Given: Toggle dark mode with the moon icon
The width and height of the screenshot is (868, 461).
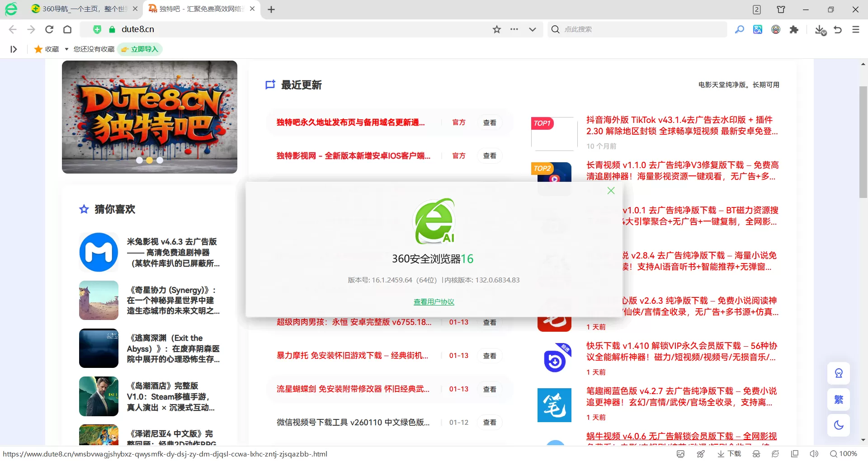Looking at the screenshot, I should point(839,425).
